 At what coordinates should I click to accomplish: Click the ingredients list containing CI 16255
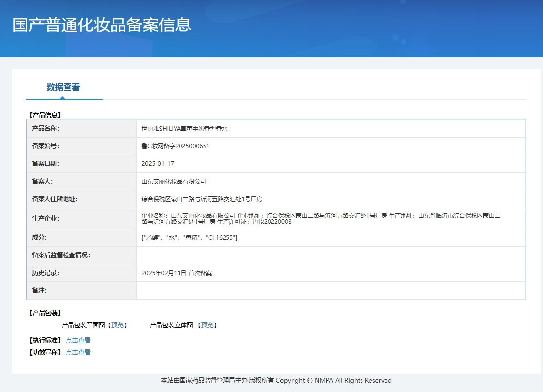tap(189, 238)
